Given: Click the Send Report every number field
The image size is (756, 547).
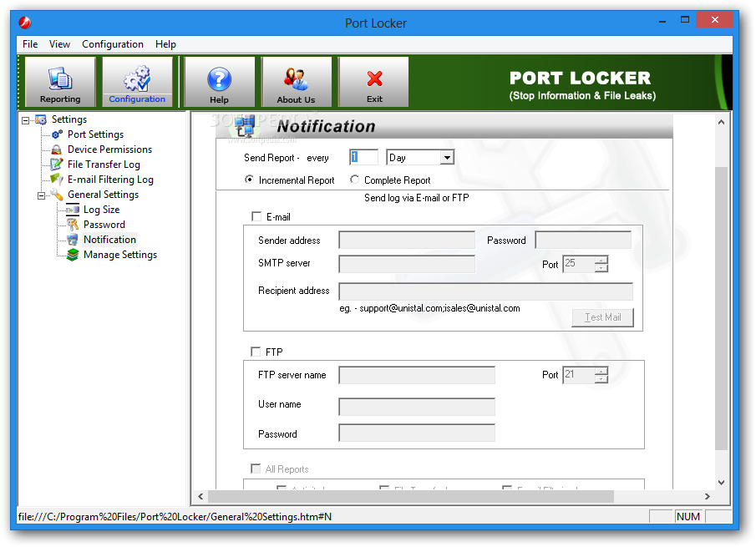Looking at the screenshot, I should pyautogui.click(x=363, y=158).
